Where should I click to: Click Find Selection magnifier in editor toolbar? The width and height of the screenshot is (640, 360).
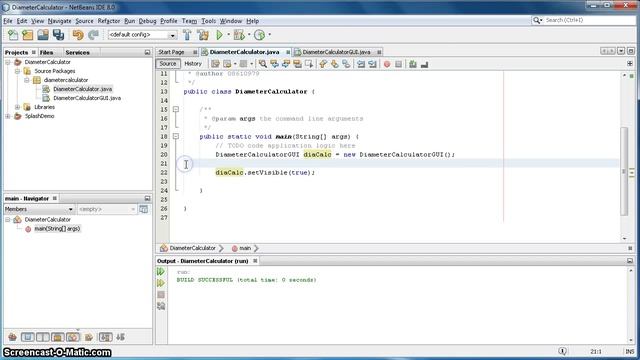tap(263, 64)
